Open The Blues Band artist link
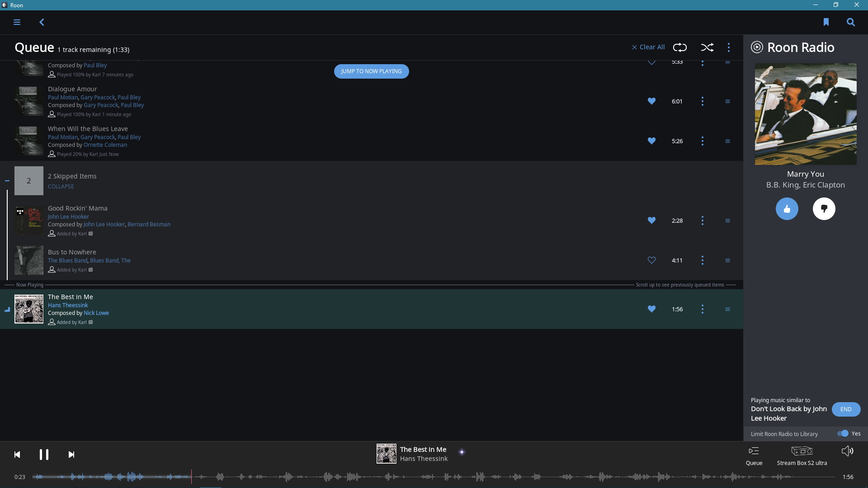868x488 pixels. click(67, 260)
